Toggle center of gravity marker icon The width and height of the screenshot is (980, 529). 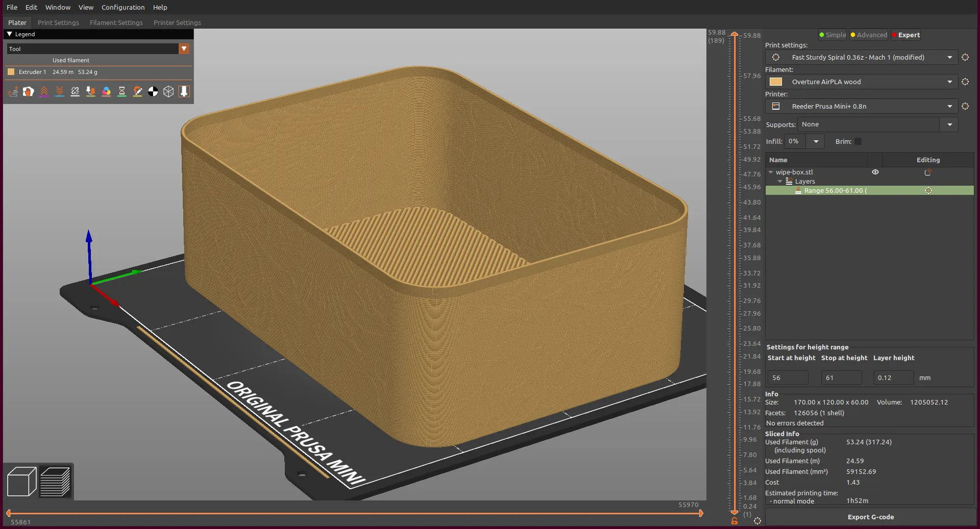click(153, 92)
